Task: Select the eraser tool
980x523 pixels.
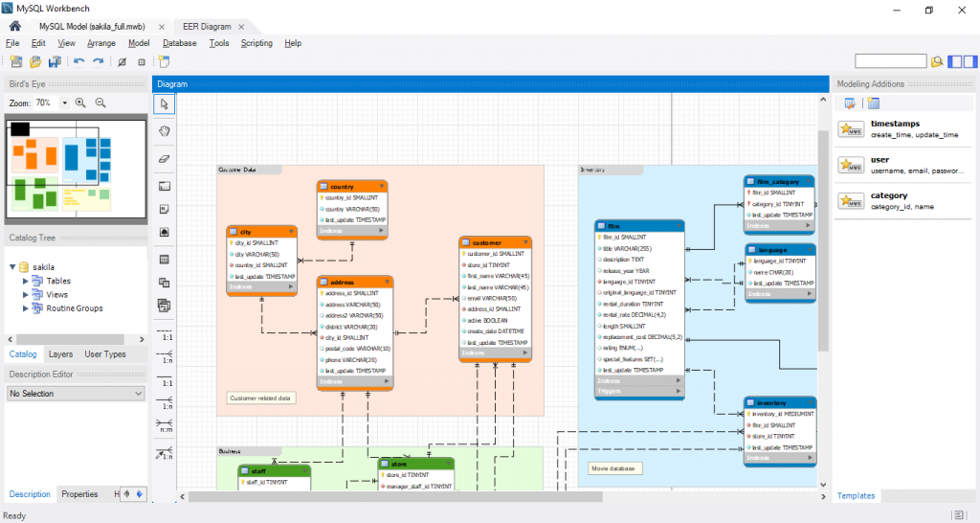Action: tap(165, 158)
